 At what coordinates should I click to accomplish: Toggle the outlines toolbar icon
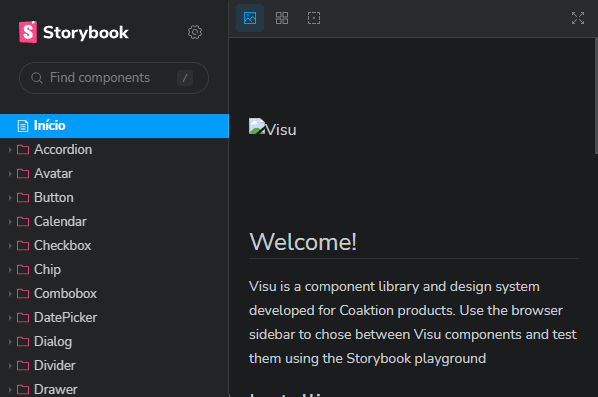[x=314, y=18]
